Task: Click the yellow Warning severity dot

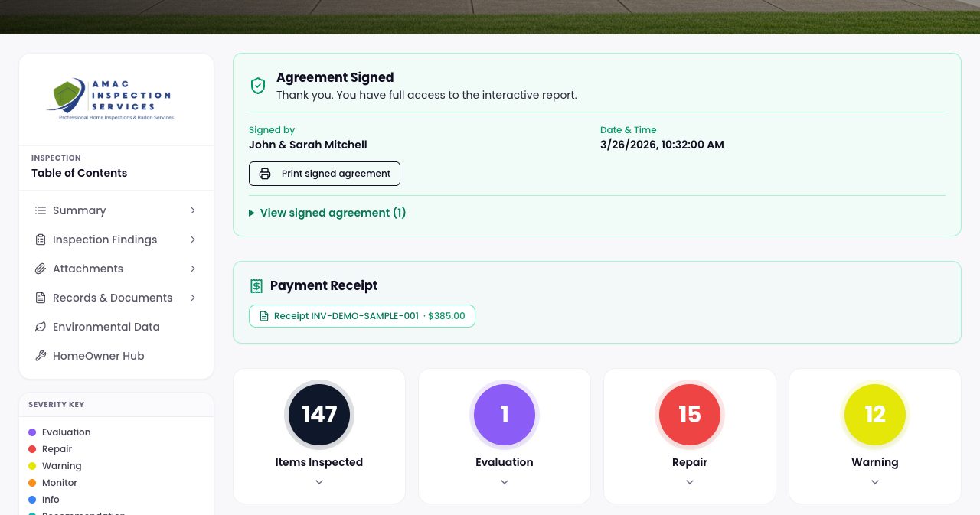Action: coord(32,466)
